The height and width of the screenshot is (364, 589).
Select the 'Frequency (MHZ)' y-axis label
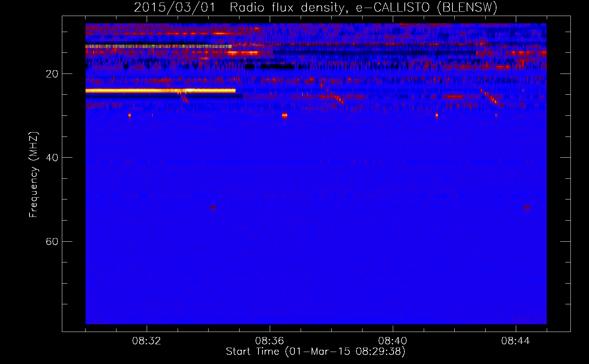coord(33,175)
